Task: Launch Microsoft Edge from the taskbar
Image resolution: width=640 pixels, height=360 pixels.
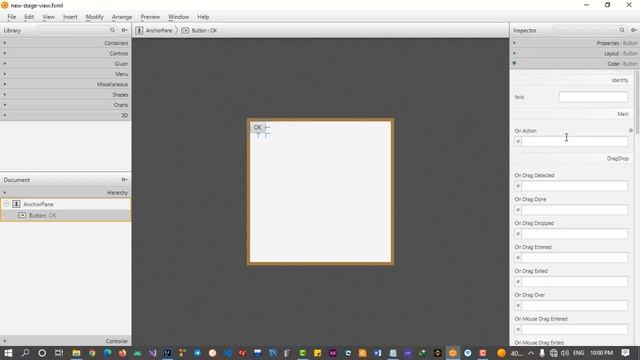Action: tap(107, 353)
